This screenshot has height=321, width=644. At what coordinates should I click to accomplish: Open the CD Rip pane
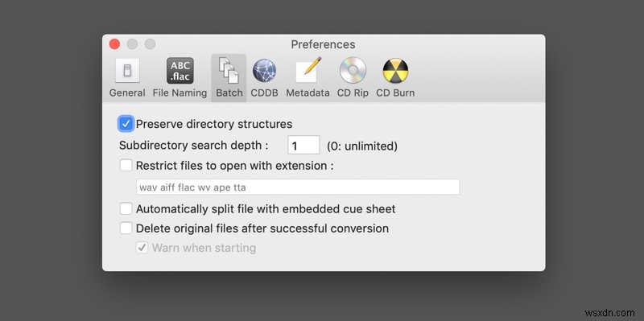point(353,78)
